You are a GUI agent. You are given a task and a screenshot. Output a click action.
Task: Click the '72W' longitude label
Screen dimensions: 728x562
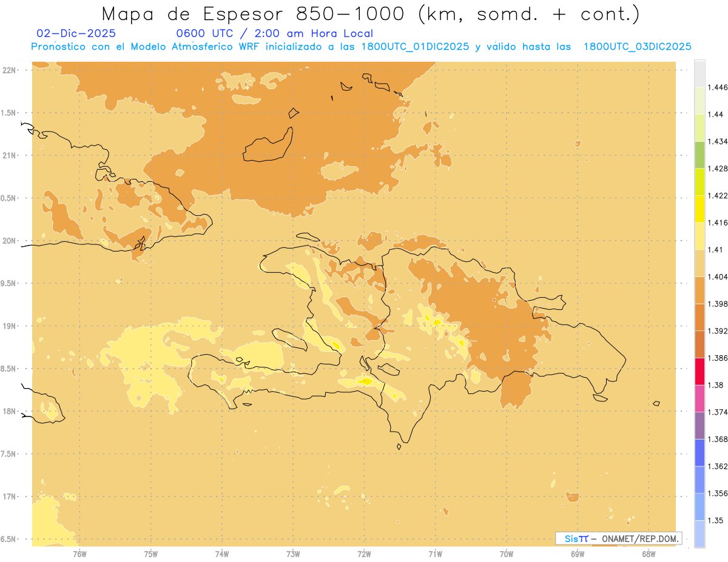[x=364, y=554]
